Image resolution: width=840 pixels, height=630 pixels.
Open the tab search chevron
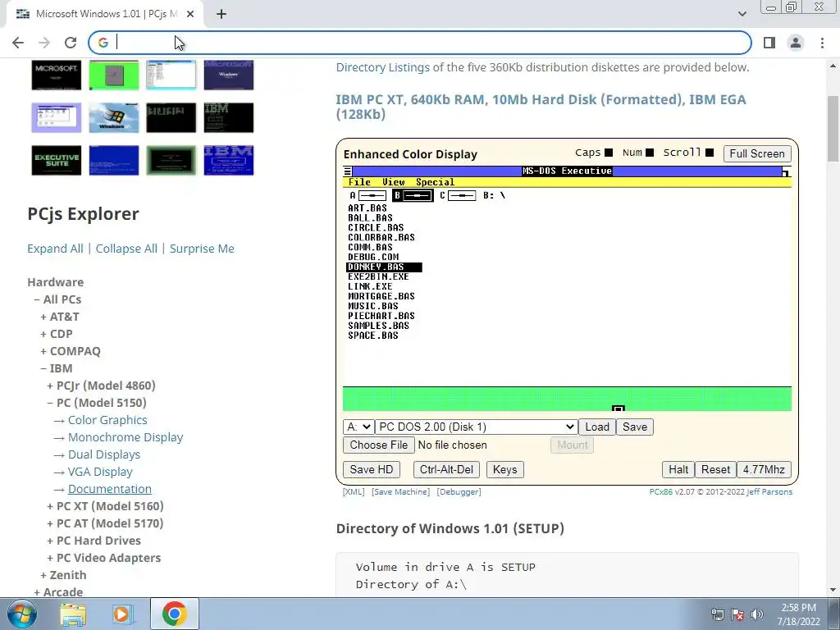[x=742, y=14]
